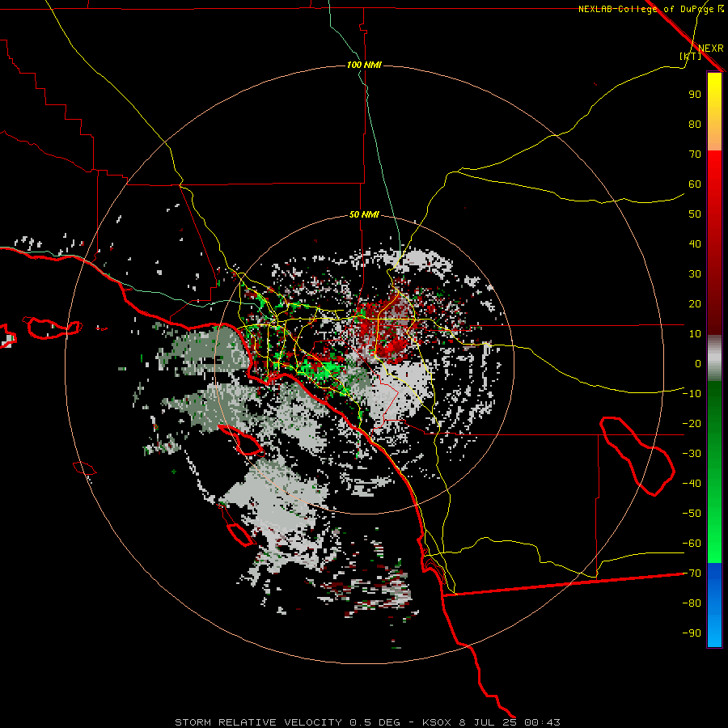Click the "00:43" time in the caption
This screenshot has width=728, height=728.
point(542,722)
